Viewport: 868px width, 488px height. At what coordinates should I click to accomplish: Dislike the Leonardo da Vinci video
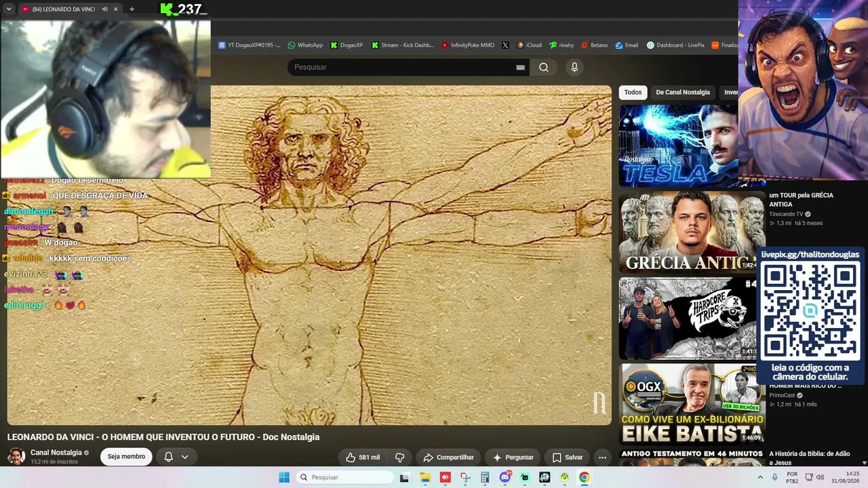(400, 457)
